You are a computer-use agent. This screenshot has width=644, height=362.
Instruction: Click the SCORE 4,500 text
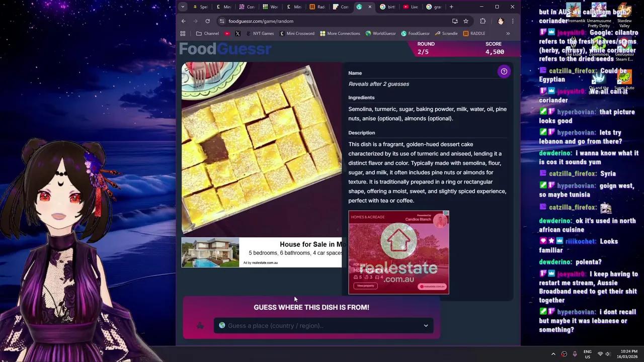coord(495,48)
